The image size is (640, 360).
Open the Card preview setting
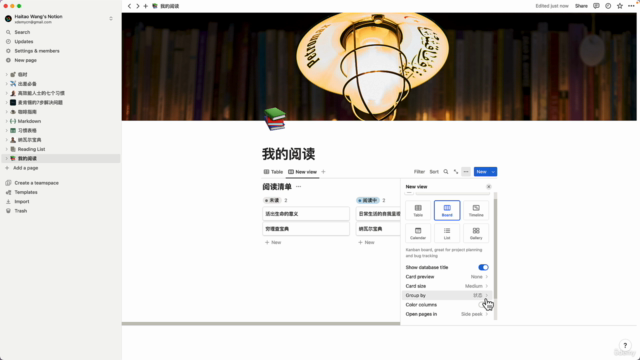point(447,277)
